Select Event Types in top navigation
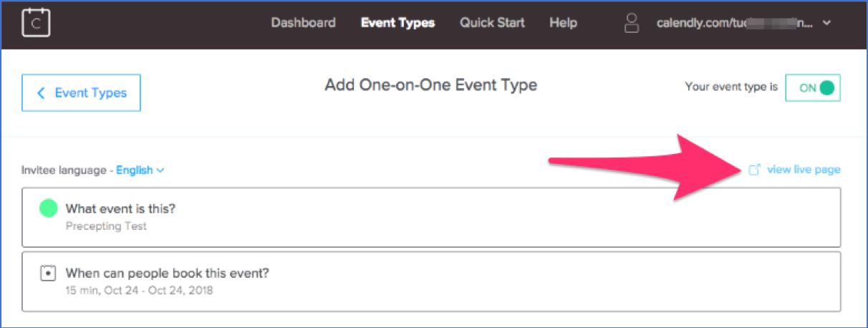The image size is (868, 328). coord(397,23)
